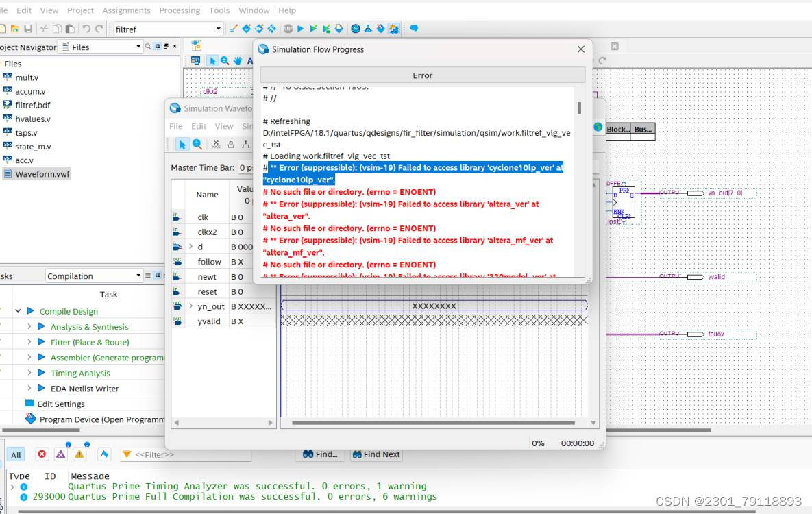Screen dimensions: 812x514
Task: Click the filter funnel icon in messages
Action: pyautogui.click(x=126, y=454)
